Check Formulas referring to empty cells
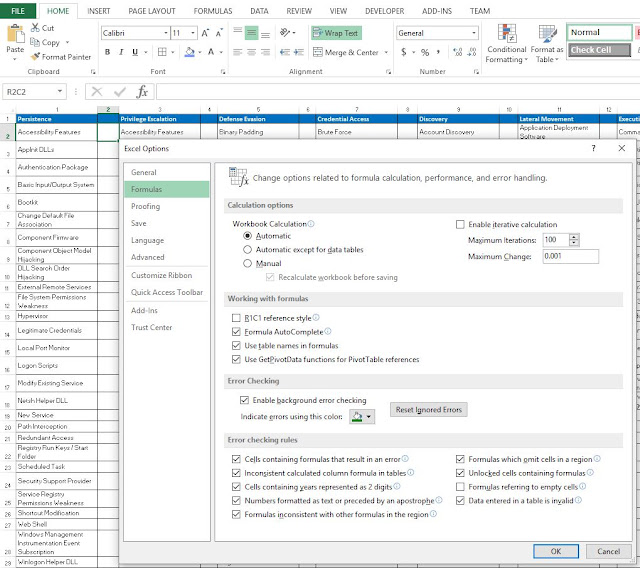This screenshot has width=640, height=568. click(460, 487)
